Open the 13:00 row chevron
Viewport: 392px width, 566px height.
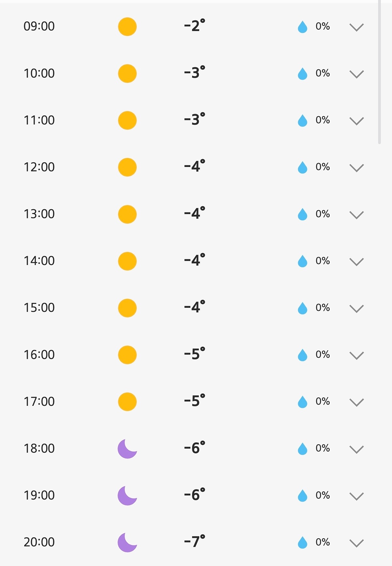(356, 215)
